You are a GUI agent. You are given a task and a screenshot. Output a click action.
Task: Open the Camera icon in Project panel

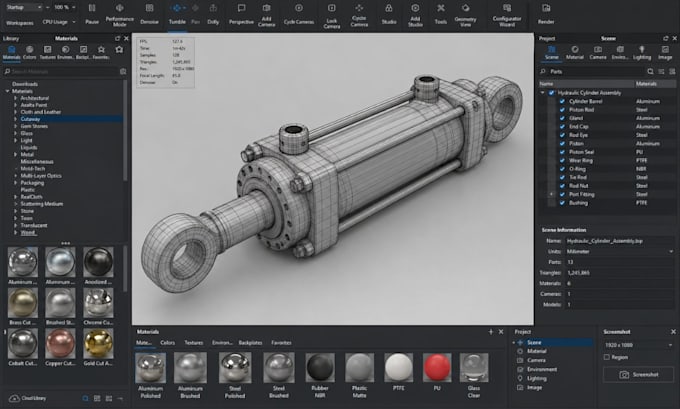(x=598, y=49)
